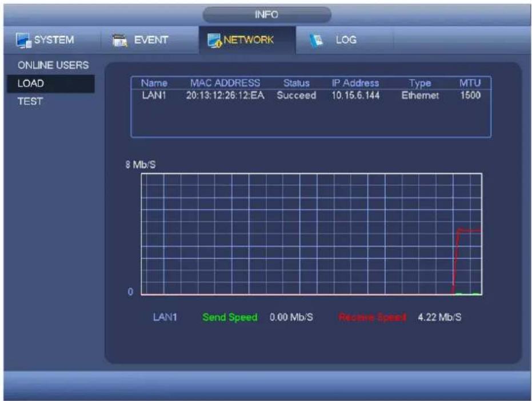Click the red receive line on graph

click(x=470, y=231)
